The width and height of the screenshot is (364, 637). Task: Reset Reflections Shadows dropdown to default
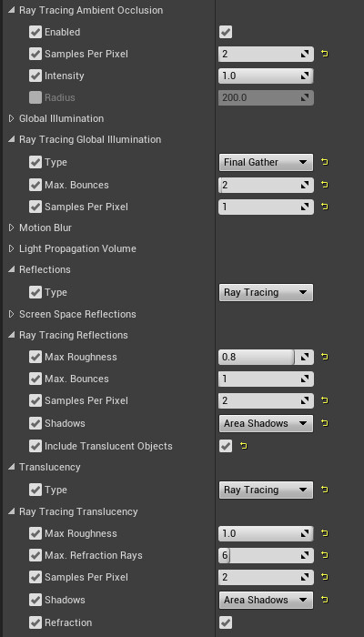[x=325, y=423]
